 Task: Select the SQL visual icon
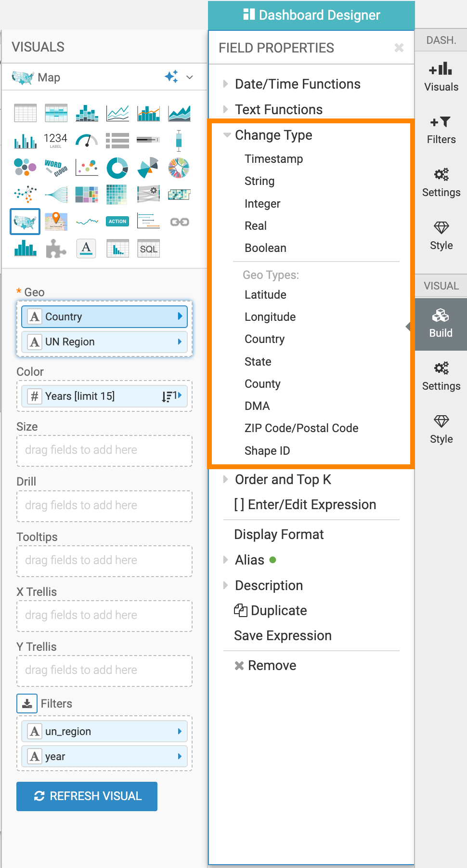[148, 249]
